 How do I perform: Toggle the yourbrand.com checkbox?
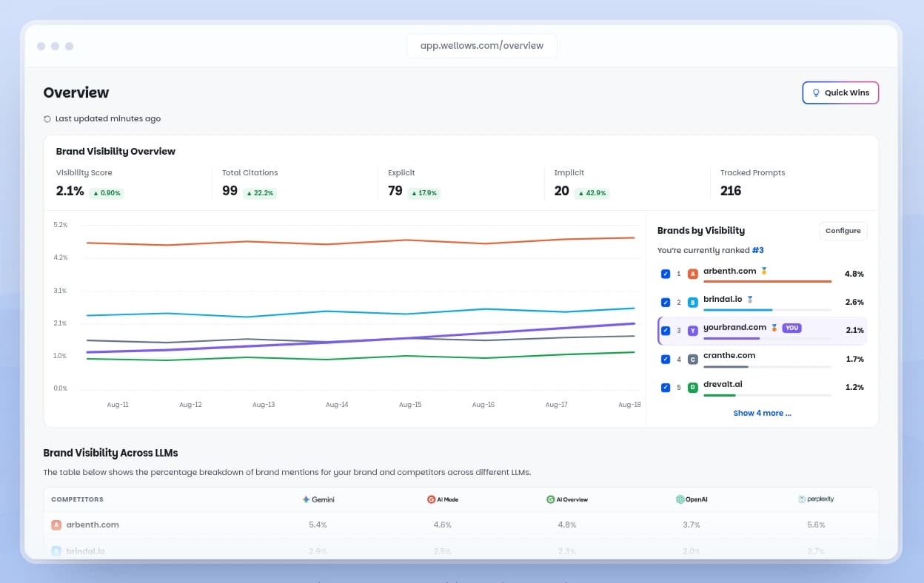pos(665,331)
